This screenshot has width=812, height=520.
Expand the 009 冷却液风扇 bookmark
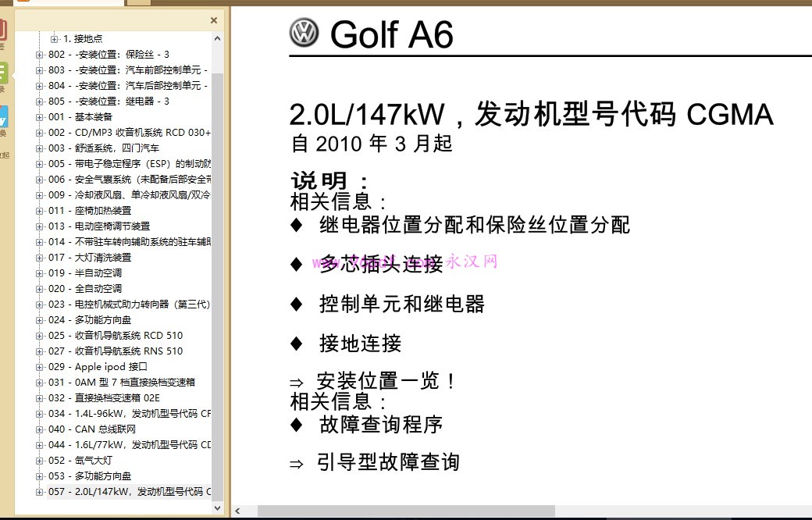(39, 195)
